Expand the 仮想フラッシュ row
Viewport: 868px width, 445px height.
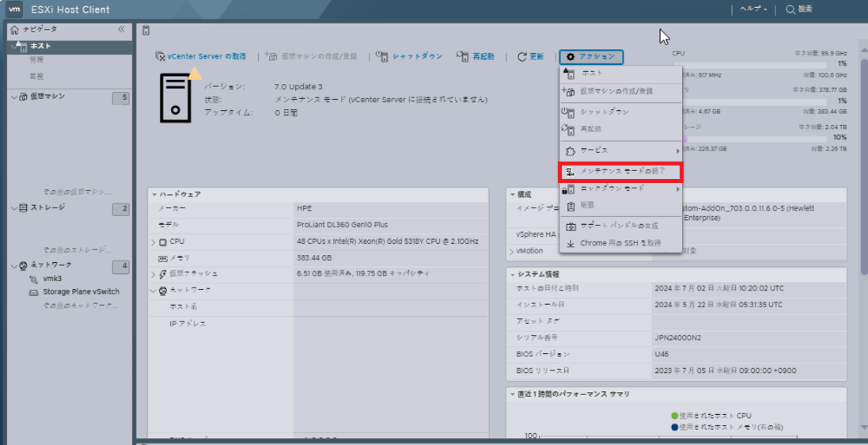point(154,274)
